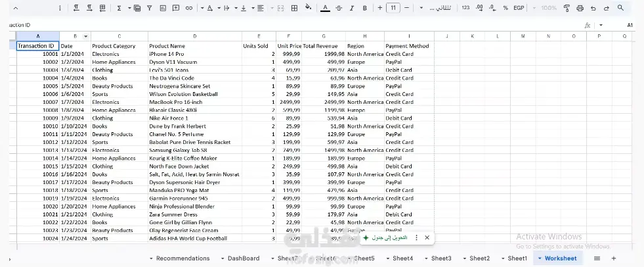Add a new sheet with plus icon

[614, 258]
